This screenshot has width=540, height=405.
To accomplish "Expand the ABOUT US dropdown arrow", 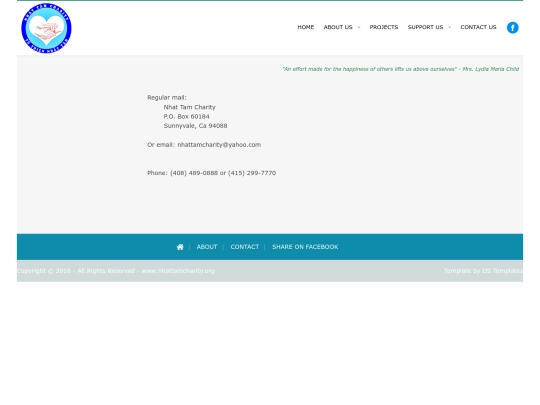I will click(x=359, y=27).
